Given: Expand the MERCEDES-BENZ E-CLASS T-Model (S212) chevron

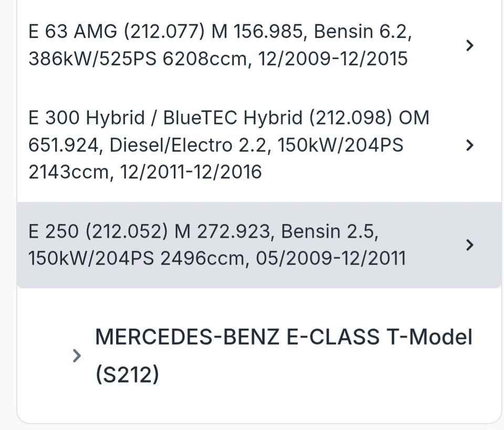Looking at the screenshot, I should point(77,356).
